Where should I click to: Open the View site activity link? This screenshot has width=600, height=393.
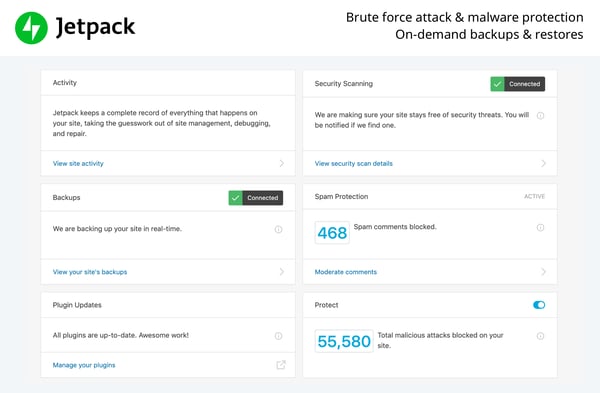(78, 163)
